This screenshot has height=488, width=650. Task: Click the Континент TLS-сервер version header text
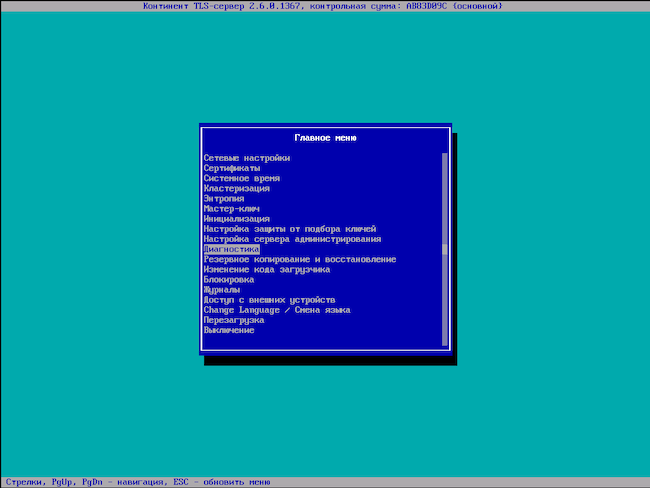[x=323, y=6]
